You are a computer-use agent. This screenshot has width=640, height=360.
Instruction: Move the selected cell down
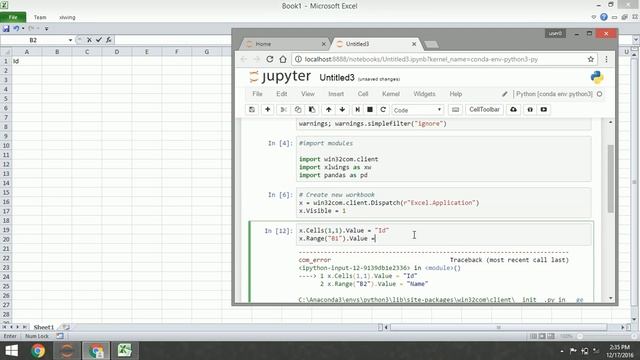pos(342,110)
